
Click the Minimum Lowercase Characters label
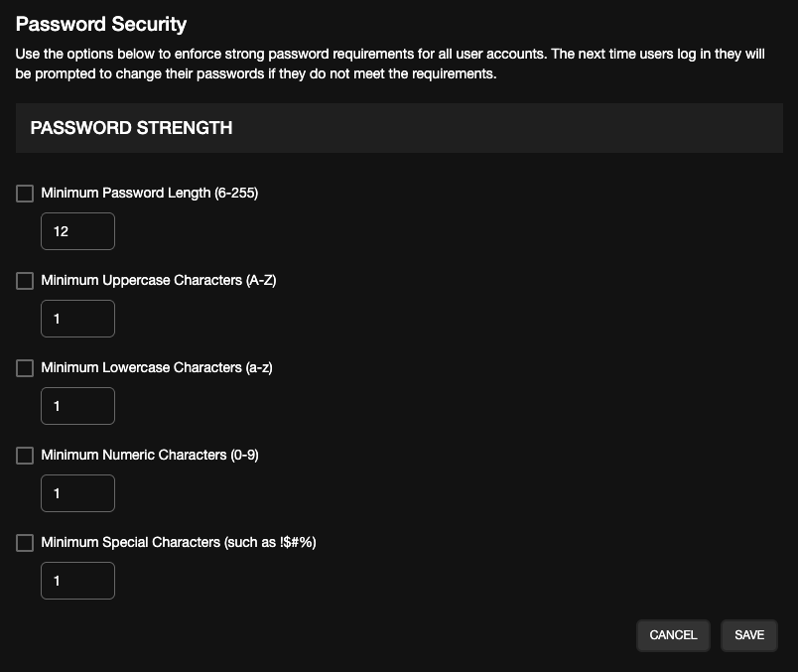pyautogui.click(x=156, y=367)
